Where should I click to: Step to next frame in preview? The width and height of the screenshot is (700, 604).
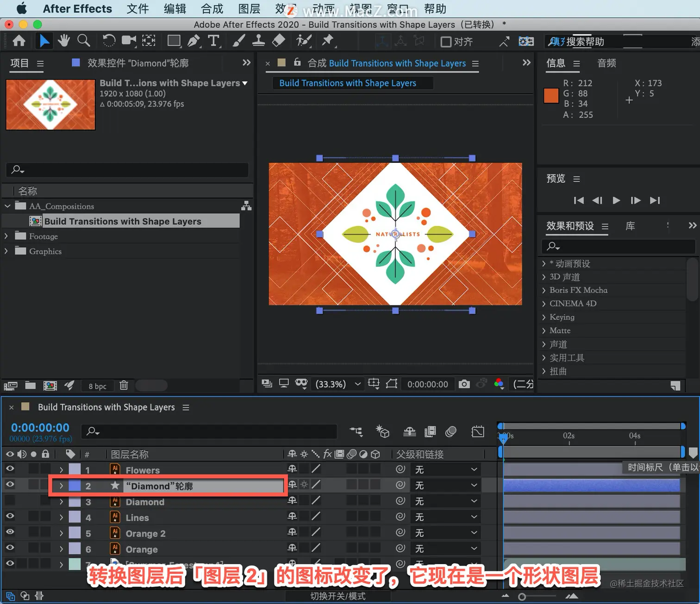pos(636,200)
